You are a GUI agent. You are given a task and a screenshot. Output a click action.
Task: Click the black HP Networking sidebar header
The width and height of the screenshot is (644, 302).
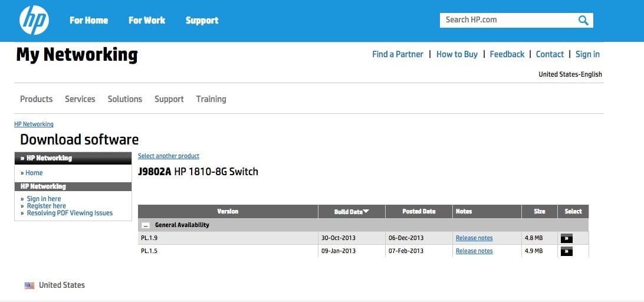point(73,158)
